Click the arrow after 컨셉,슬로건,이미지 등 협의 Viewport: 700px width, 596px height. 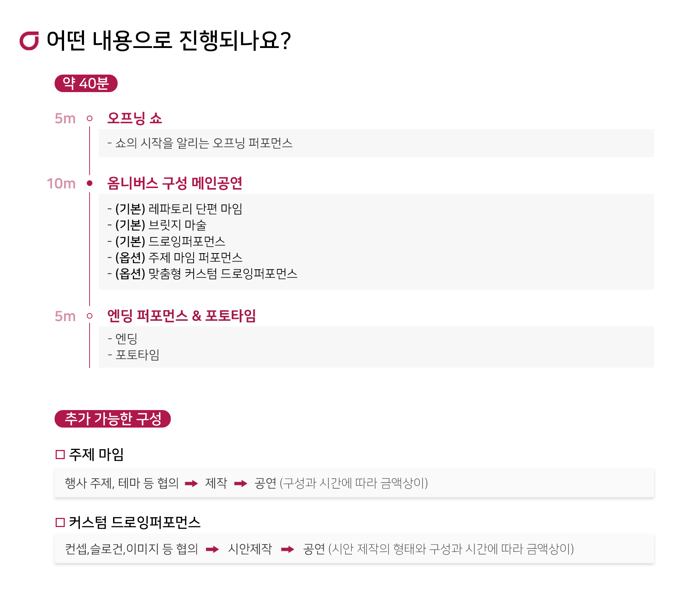[212, 549]
